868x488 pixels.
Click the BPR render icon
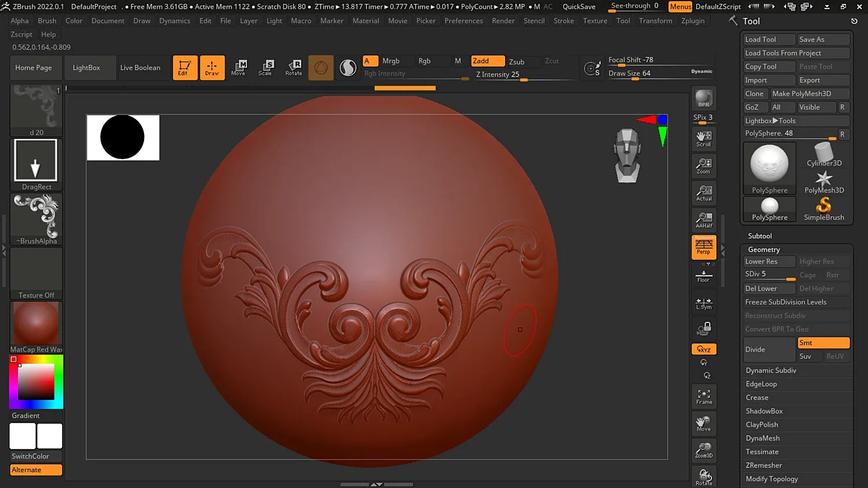pos(704,99)
